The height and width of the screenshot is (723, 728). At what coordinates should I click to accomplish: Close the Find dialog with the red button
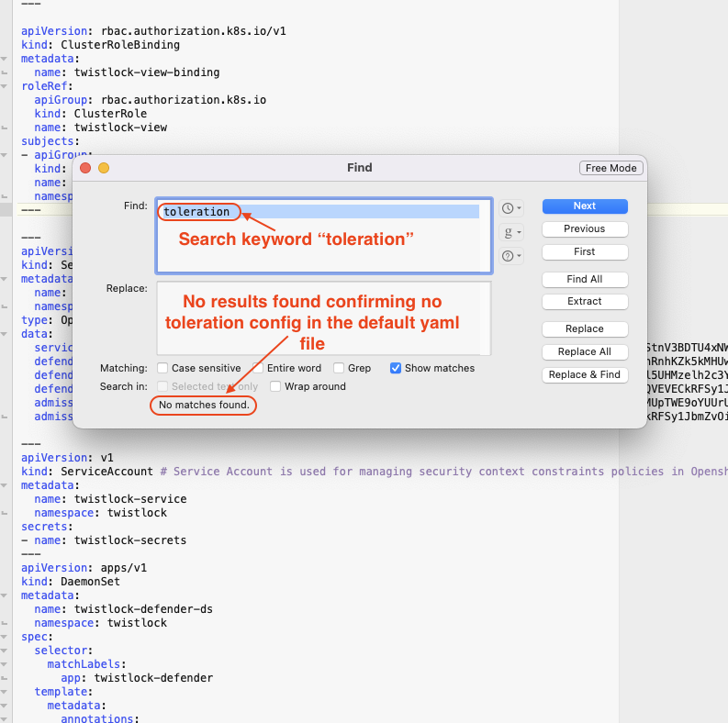(85, 168)
